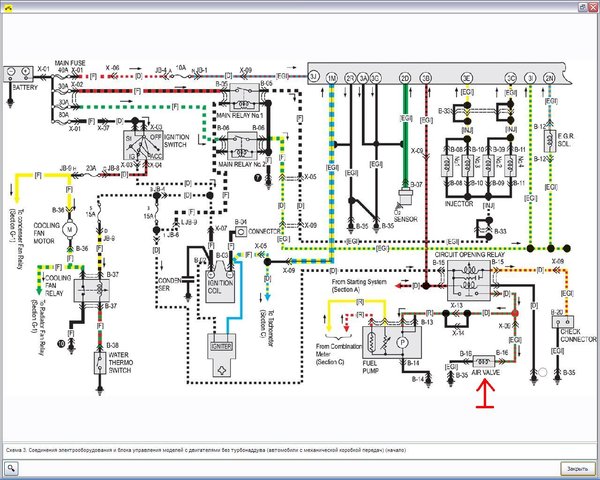The image size is (600, 480).
Task: Click terminal 2R on the control unit
Action: pyautogui.click(x=350, y=78)
